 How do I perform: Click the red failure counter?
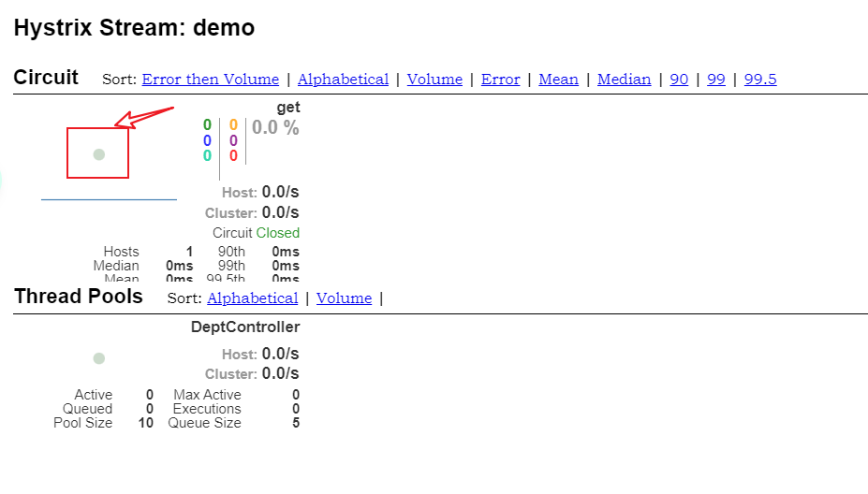(233, 156)
